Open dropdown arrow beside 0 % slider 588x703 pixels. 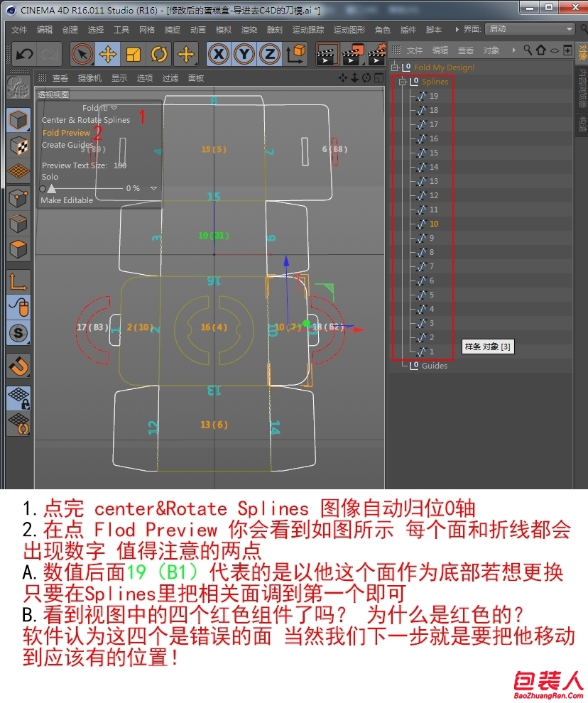[153, 188]
